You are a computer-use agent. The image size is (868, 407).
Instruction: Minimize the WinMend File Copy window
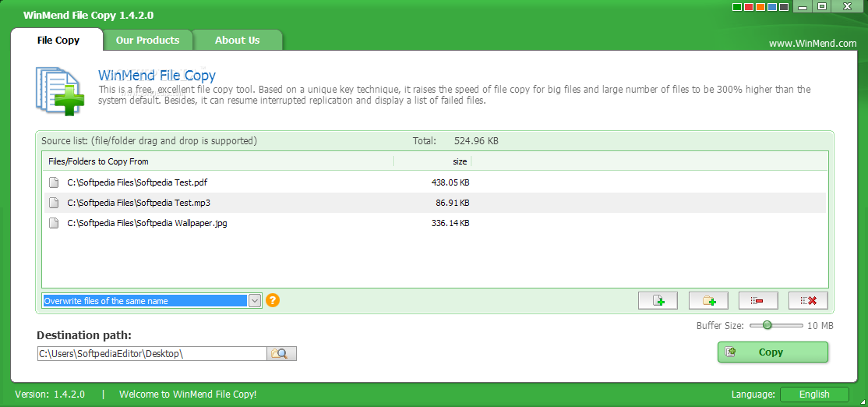click(x=802, y=7)
